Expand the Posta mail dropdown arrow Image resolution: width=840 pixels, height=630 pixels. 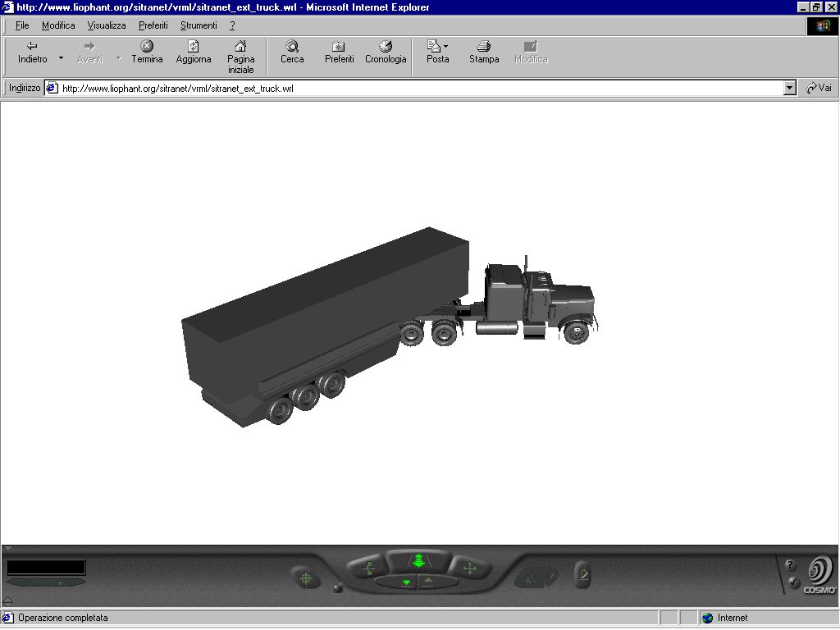coord(445,46)
